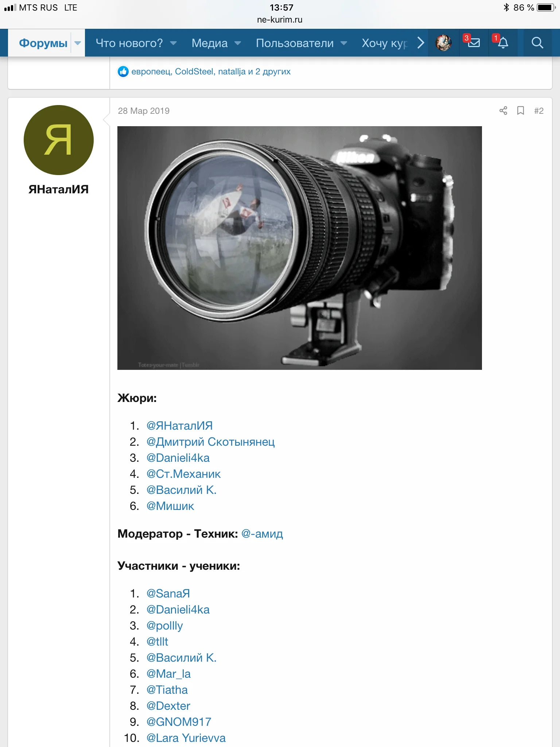560x747 pixels.
Task: Click the #2 post permalink
Action: (x=538, y=111)
